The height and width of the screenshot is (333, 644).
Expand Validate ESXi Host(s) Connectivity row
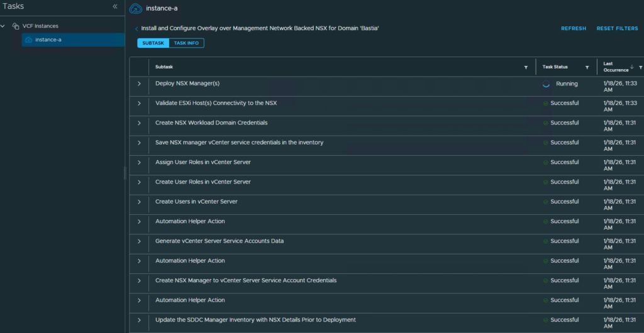pyautogui.click(x=139, y=103)
